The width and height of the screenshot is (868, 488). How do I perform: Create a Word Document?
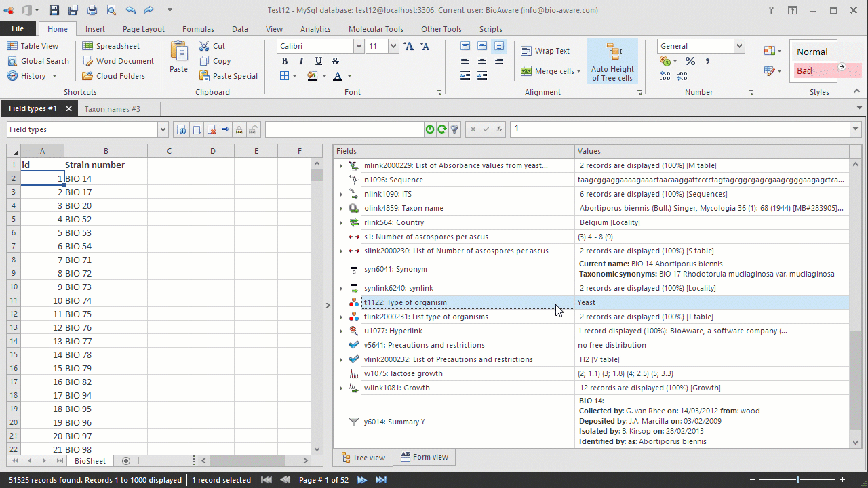pyautogui.click(x=118, y=61)
